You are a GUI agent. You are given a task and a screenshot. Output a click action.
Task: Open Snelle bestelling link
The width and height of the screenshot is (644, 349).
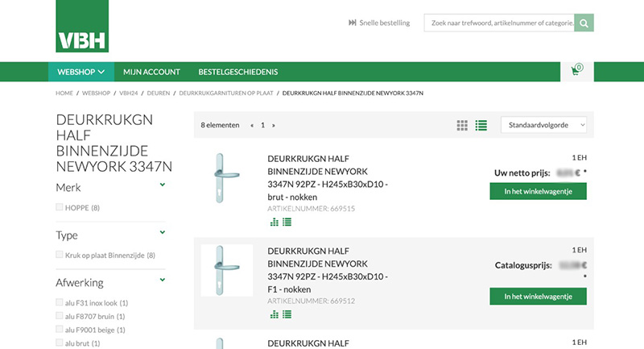pos(378,23)
